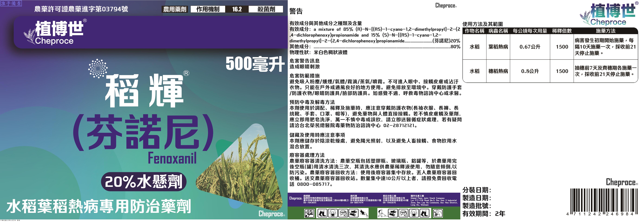Select the face mask pictogram in the spraying group
Screen dimensions: 644x222
click(414, 213)
